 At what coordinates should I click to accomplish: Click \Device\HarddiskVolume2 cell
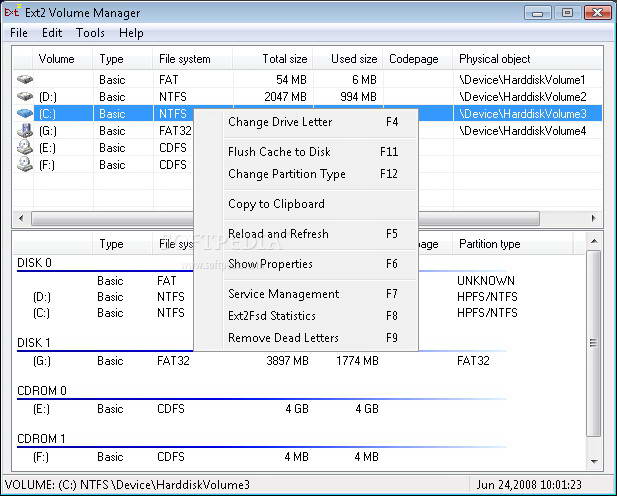point(523,97)
